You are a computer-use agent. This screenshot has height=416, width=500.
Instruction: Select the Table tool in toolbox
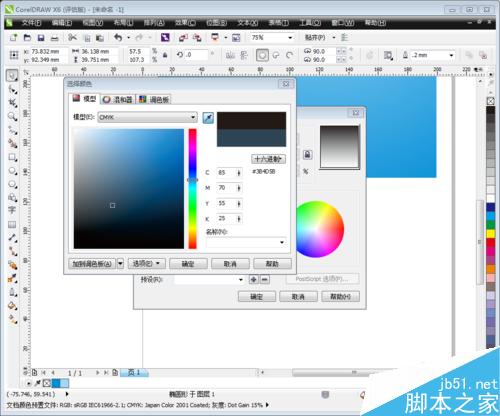(12, 224)
